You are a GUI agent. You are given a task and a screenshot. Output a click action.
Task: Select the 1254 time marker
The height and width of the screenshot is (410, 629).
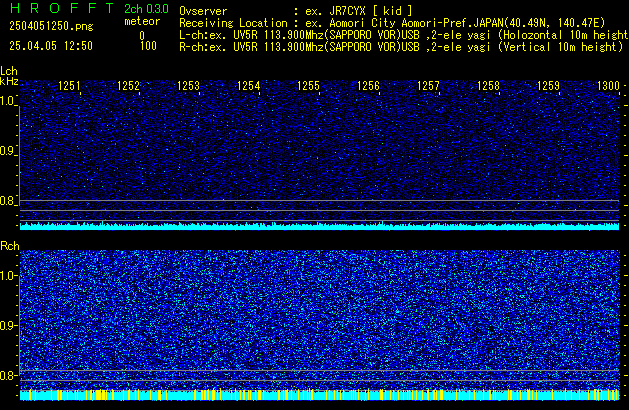pos(248,86)
